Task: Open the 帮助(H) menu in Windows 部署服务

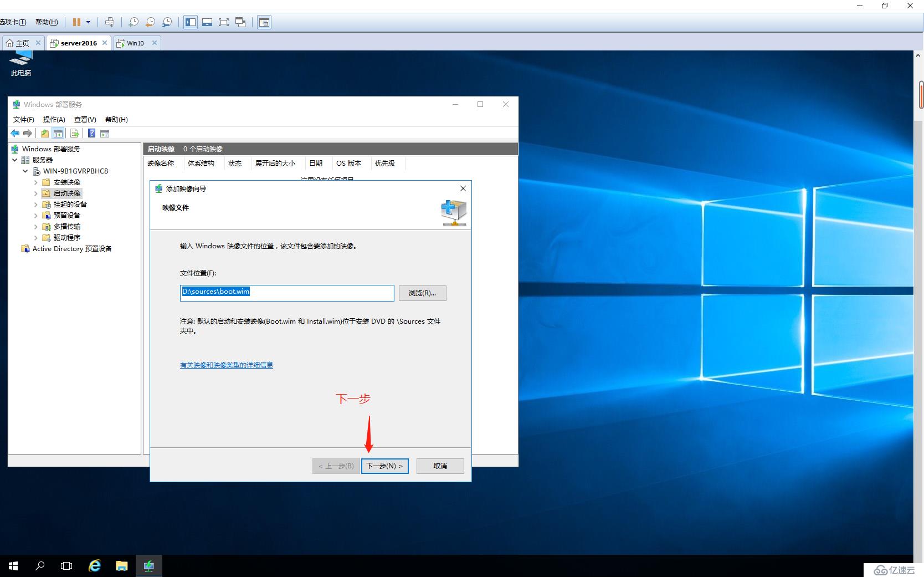Action: [x=116, y=119]
